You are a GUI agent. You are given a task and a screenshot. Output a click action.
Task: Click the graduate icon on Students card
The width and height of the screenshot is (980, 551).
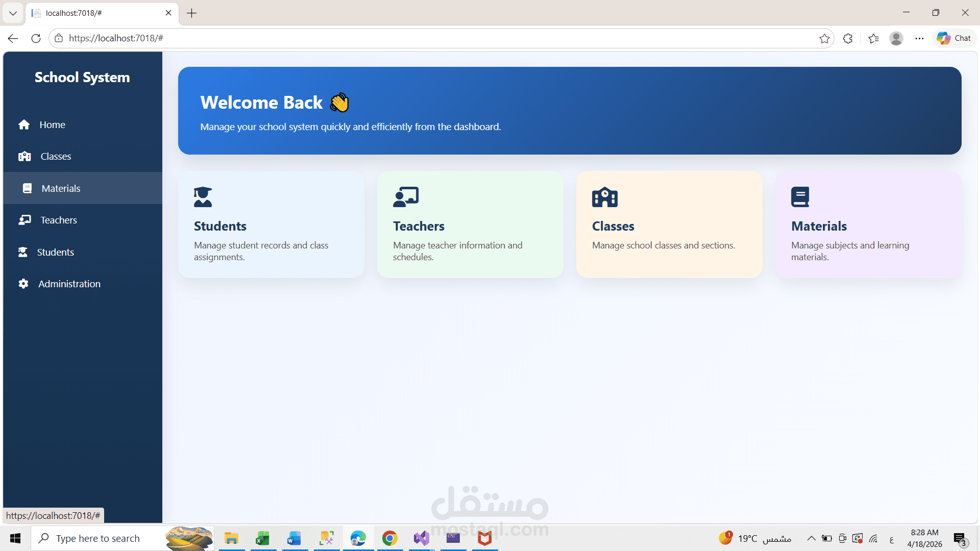tap(203, 197)
